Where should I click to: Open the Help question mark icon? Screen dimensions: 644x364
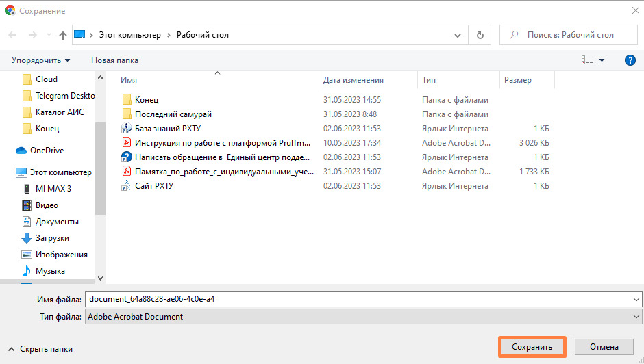coord(630,60)
